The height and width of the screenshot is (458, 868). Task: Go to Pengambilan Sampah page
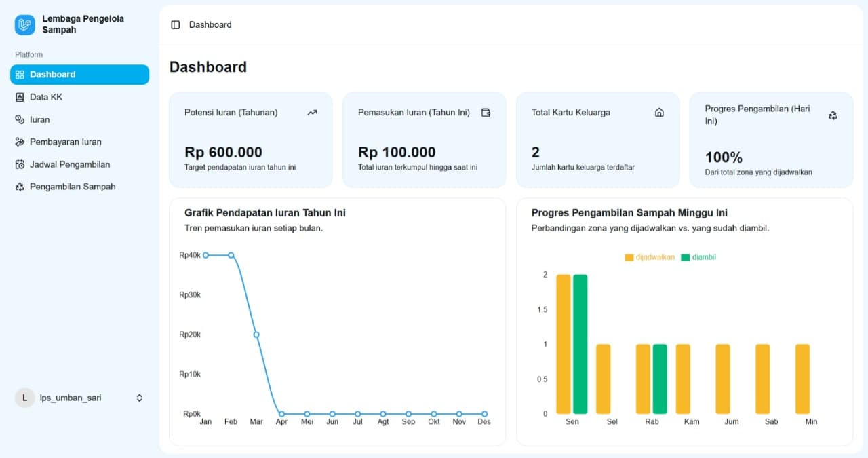click(x=79, y=187)
